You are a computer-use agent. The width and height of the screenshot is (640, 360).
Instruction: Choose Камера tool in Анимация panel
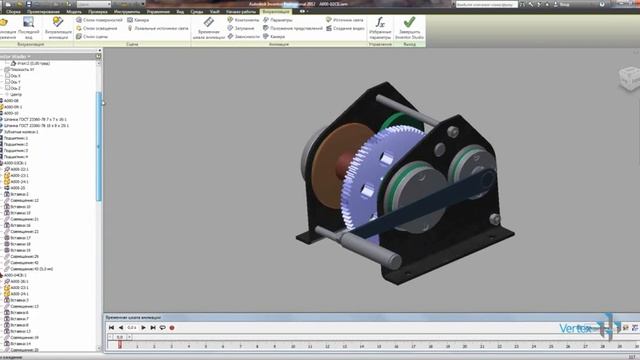pyautogui.click(x=274, y=37)
